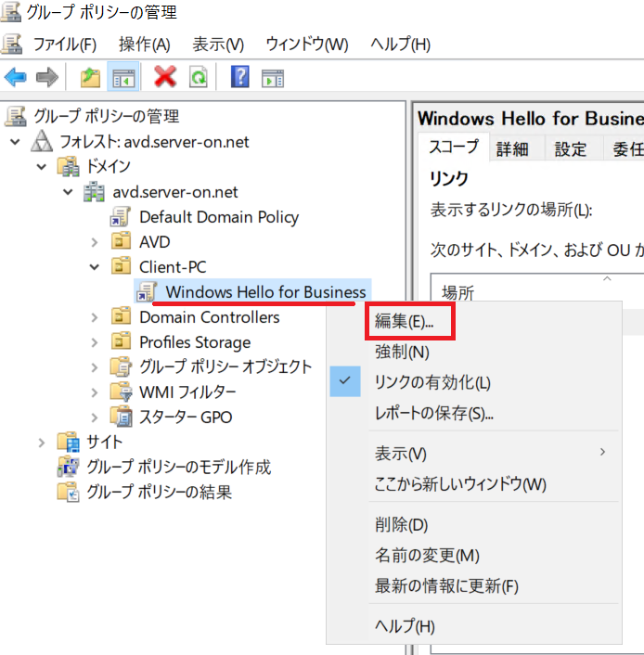Expand the Profiles Storage node
644x655 pixels.
point(95,342)
